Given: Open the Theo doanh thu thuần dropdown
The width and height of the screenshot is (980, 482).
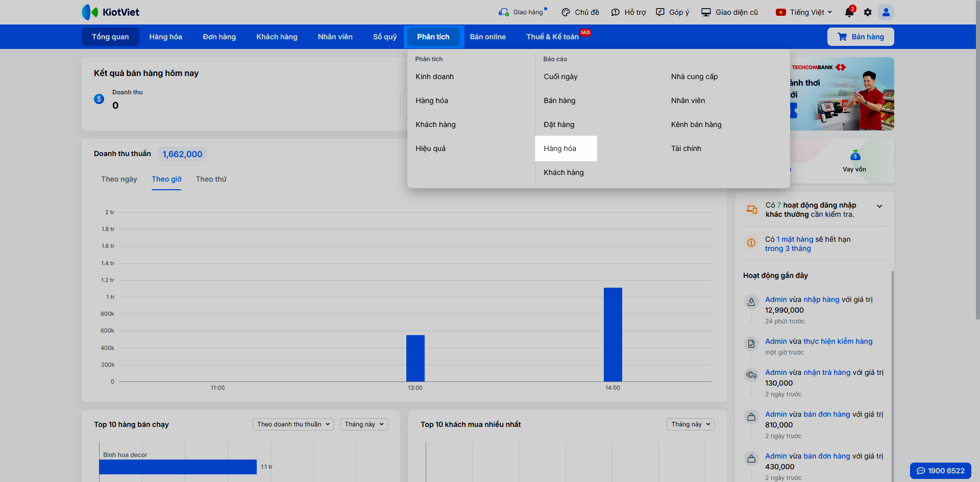Looking at the screenshot, I should pos(293,424).
